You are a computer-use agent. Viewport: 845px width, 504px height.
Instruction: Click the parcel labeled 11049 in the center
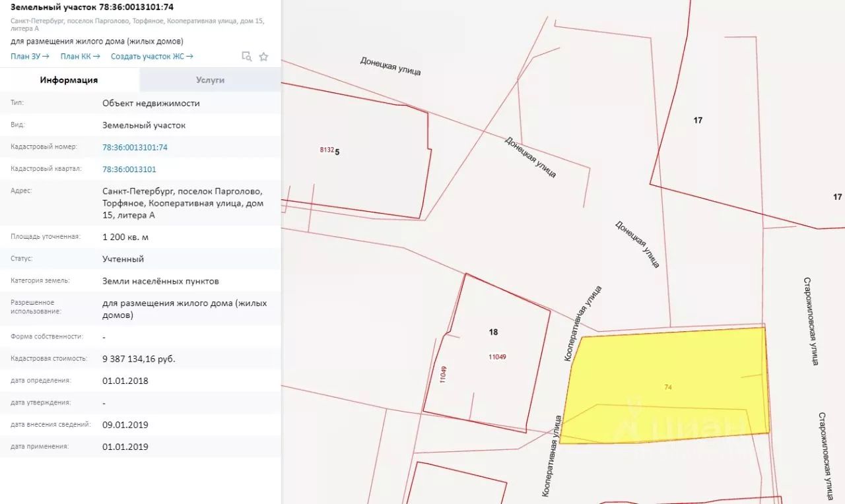tap(497, 357)
